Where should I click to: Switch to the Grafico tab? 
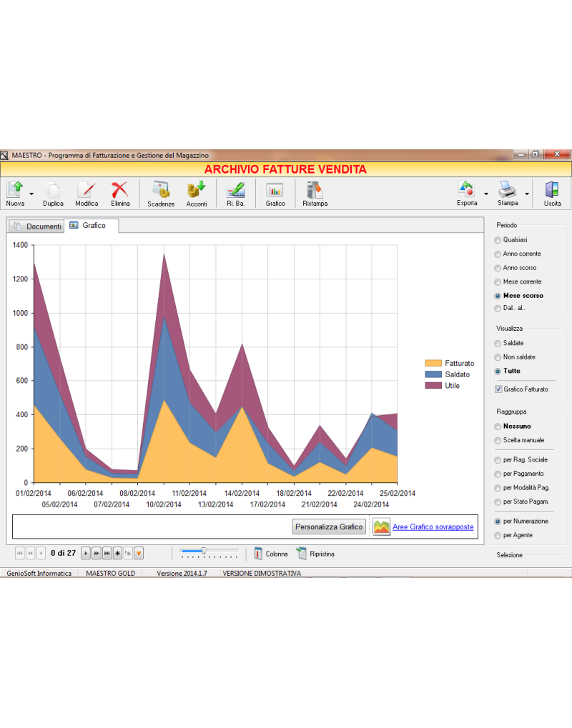[91, 225]
